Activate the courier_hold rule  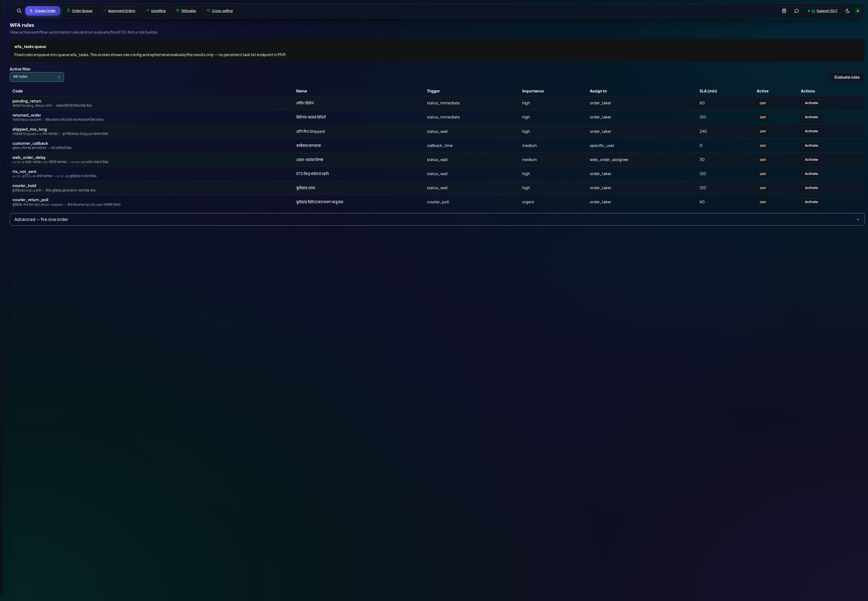tap(811, 188)
